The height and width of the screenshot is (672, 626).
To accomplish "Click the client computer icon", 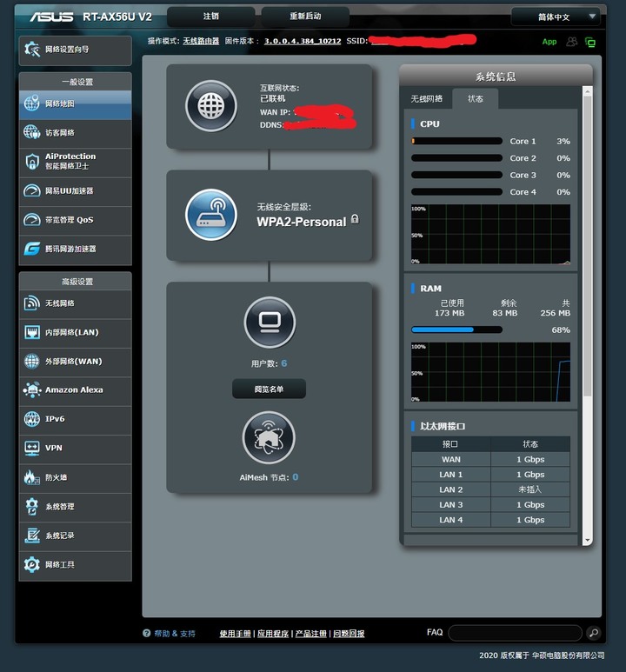I will pos(270,322).
